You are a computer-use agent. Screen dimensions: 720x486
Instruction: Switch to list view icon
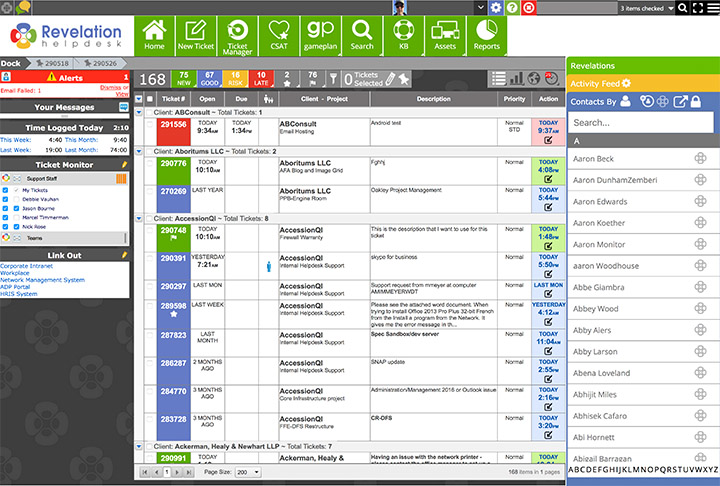coord(499,79)
